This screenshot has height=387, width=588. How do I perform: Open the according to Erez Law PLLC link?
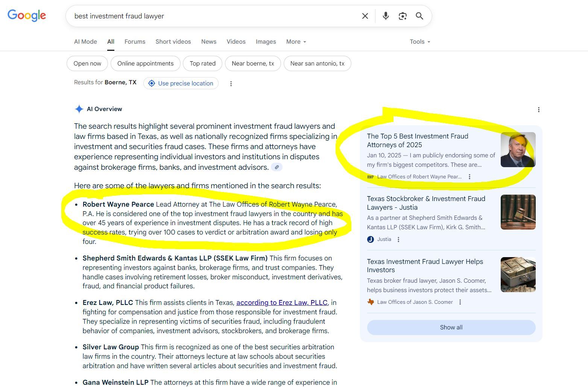coord(282,302)
